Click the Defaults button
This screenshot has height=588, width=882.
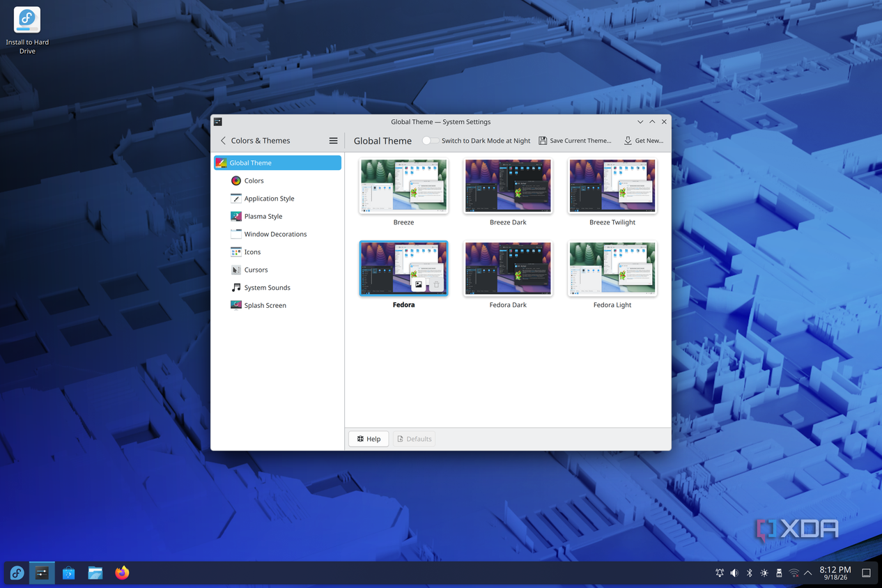(414, 439)
